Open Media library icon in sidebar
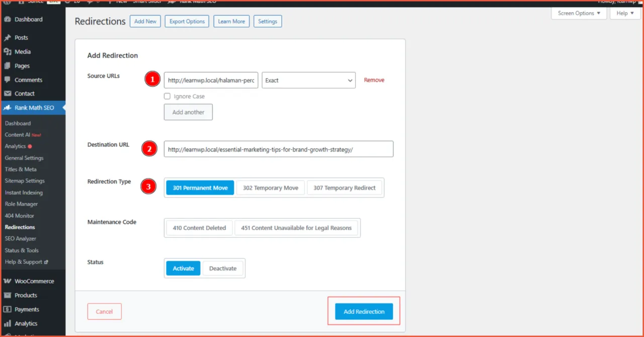The height and width of the screenshot is (337, 644). click(8, 52)
